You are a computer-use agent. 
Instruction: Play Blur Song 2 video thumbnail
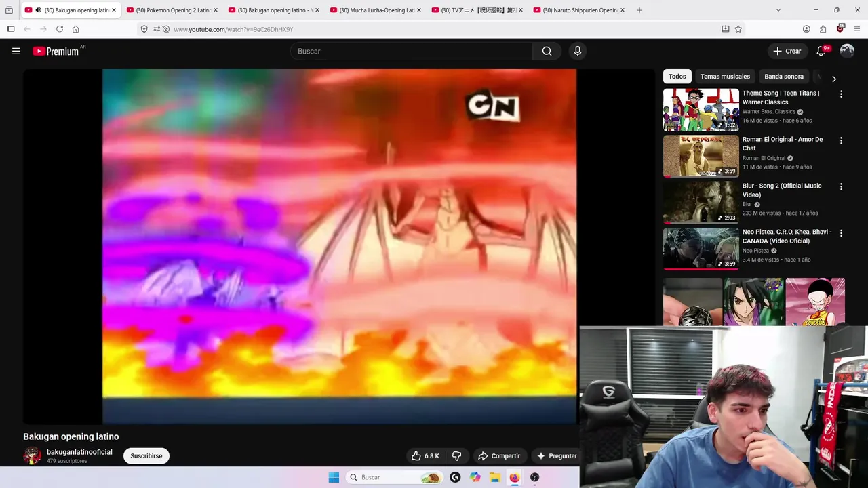click(701, 202)
